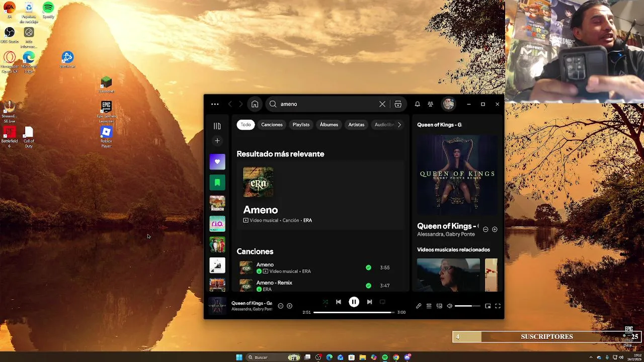Open OBS Studio desktop shortcut
644x362 pixels.
pyautogui.click(x=10, y=35)
